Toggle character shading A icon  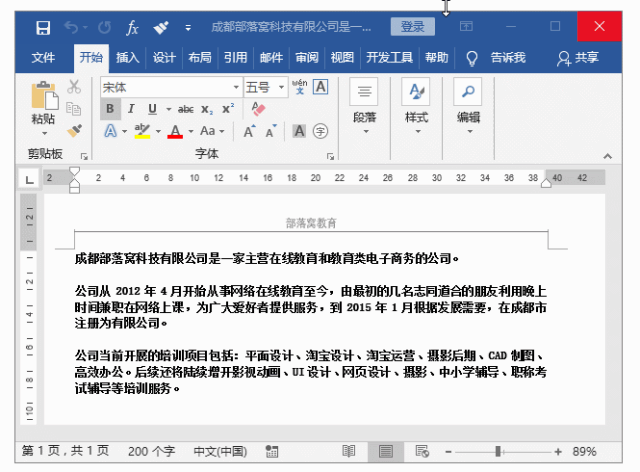pyautogui.click(x=299, y=131)
